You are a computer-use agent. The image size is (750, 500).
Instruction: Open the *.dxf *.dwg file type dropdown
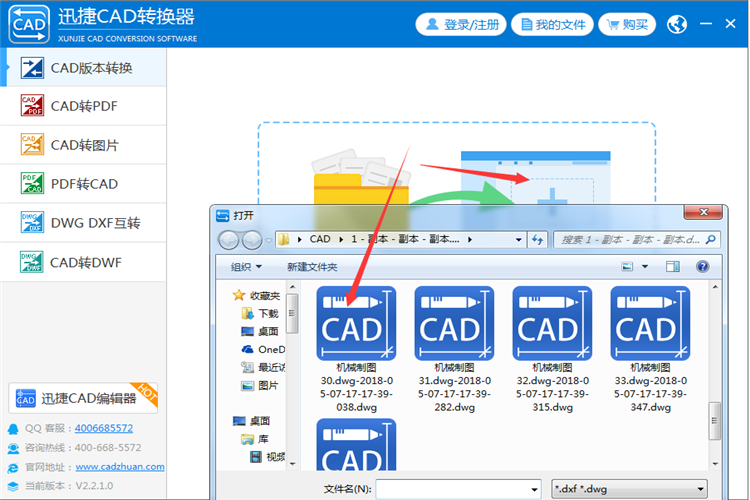629,489
